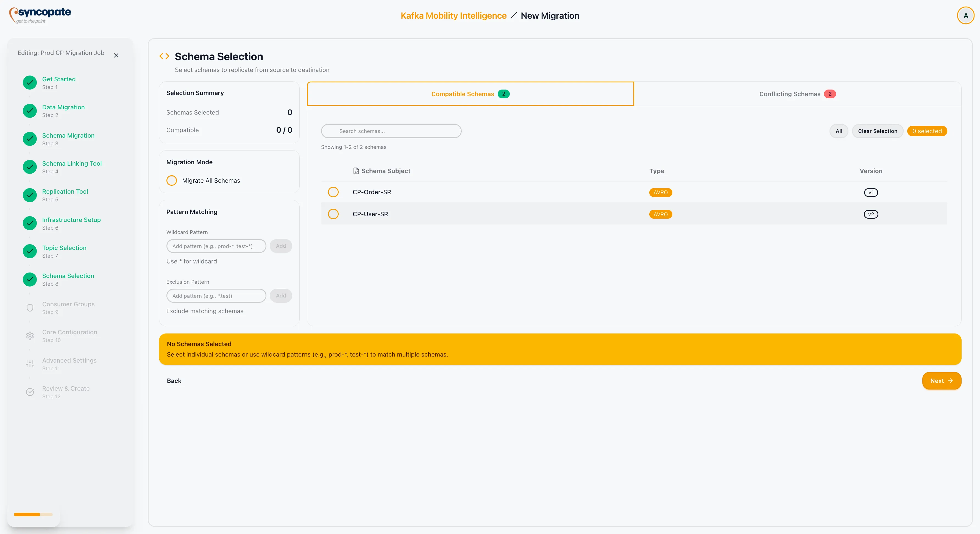Close the Editing Prod CP Migration Job panel
The image size is (980, 534).
pos(116,55)
